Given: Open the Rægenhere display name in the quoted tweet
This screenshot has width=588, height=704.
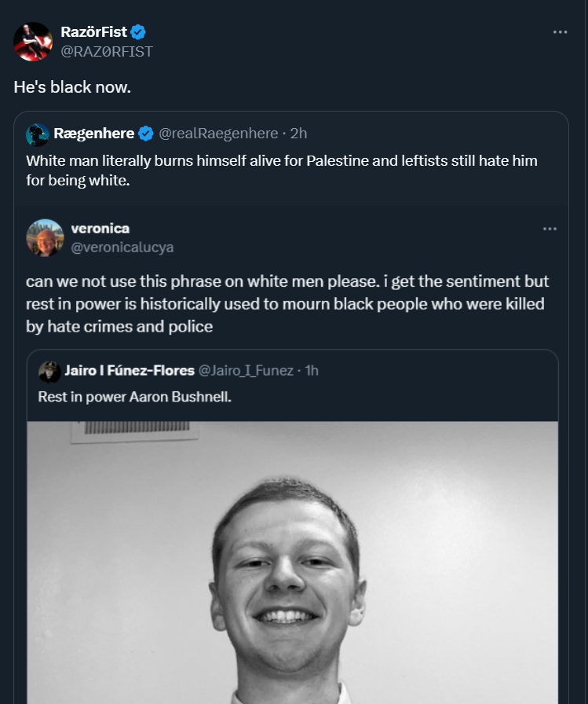Looking at the screenshot, I should tap(94, 134).
